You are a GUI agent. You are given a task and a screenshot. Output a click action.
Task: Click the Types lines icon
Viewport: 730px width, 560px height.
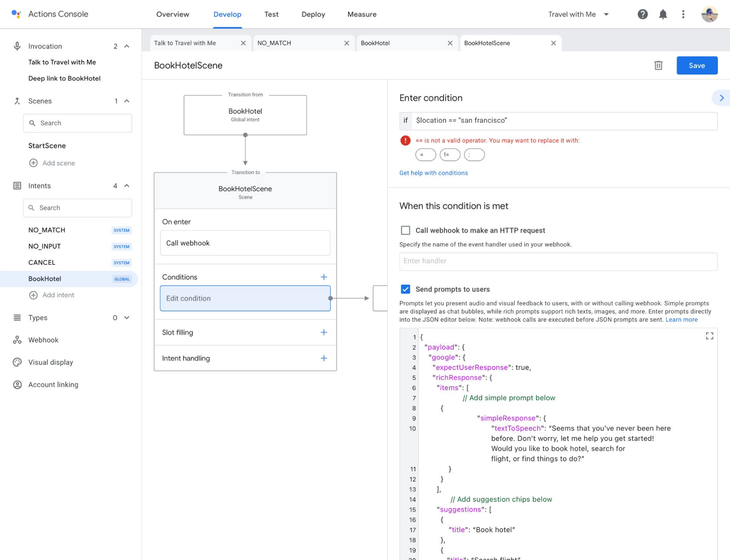pos(17,317)
